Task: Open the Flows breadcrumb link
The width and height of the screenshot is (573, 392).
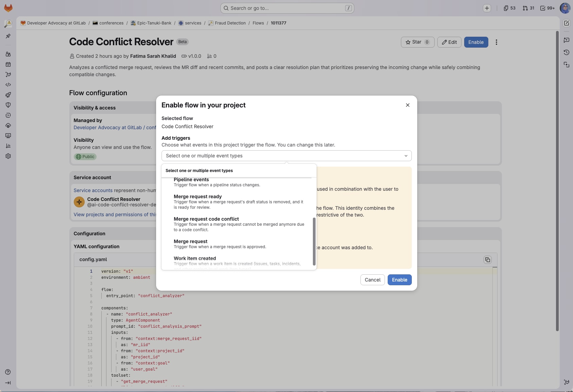Action: (258, 23)
